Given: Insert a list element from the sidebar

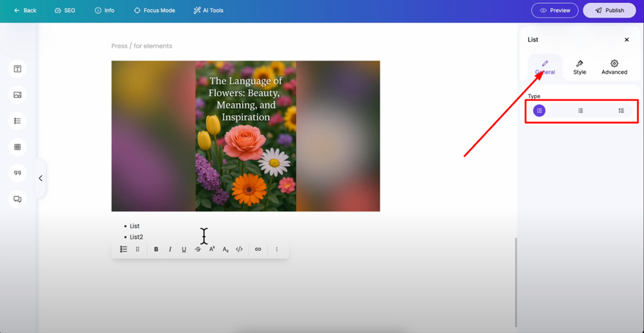Looking at the screenshot, I should coord(17,121).
